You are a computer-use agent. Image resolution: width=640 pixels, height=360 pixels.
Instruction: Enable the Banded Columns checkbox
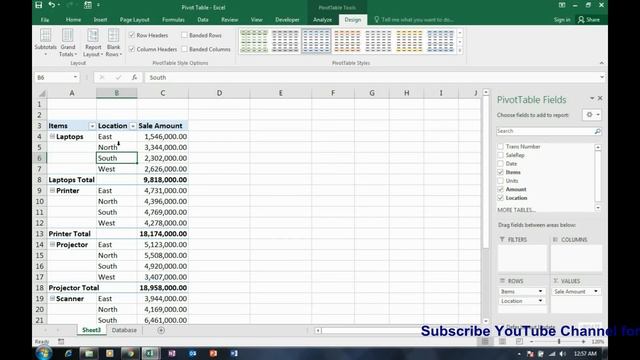pos(184,49)
